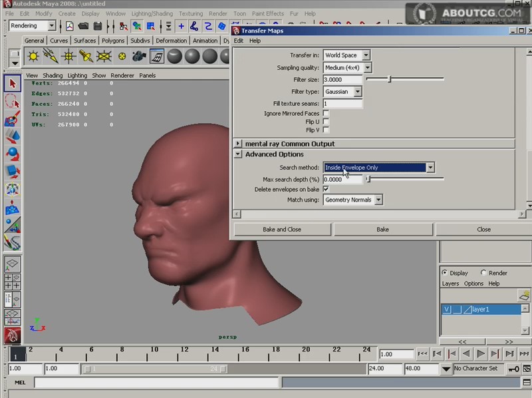Activate the Select tool arrow
The width and height of the screenshot is (532, 398).
click(13, 84)
